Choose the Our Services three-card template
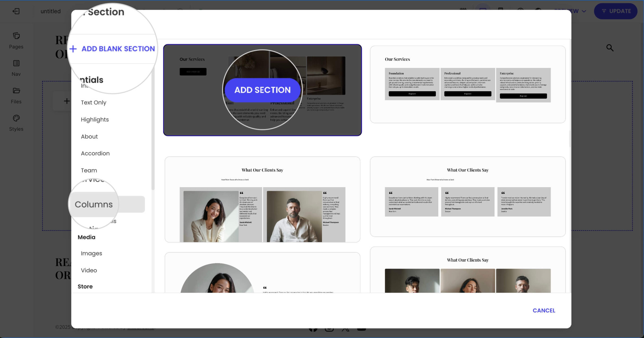Viewport: 644px width, 338px height. pos(468,84)
